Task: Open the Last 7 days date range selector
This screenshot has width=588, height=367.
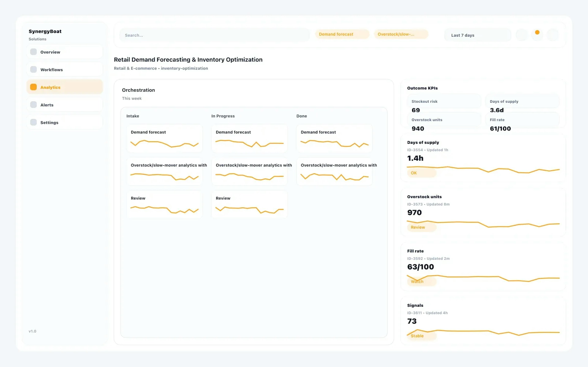Action: [477, 35]
